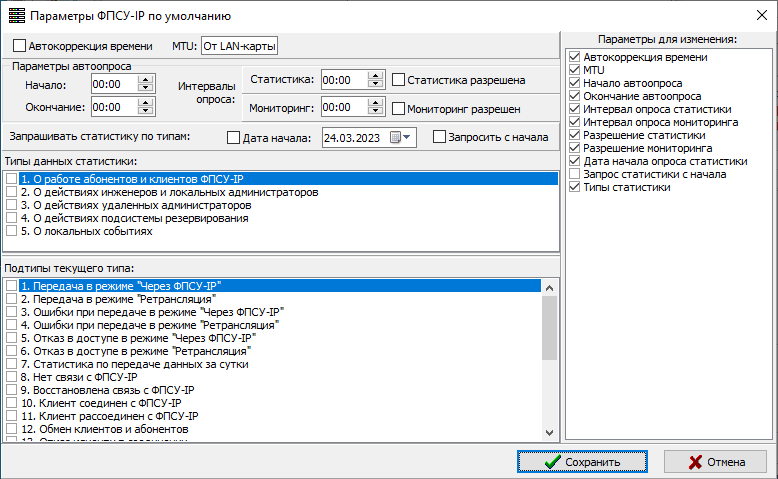Click the window icon in the title bar
This screenshot has width=778, height=479.
14,15
